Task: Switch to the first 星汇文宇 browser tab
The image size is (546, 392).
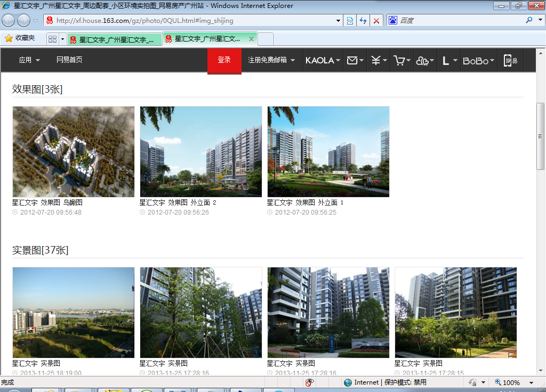Action: click(115, 39)
